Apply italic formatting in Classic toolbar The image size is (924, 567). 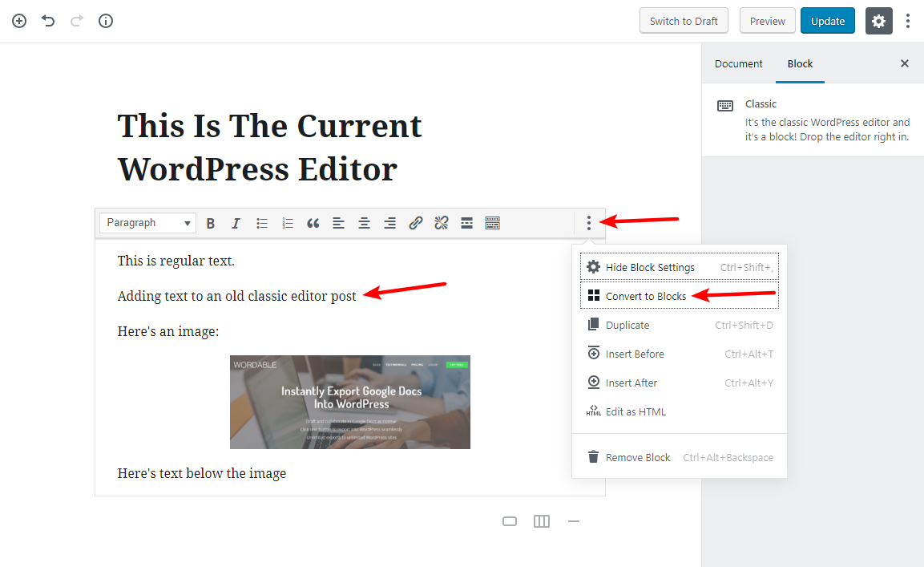236,223
